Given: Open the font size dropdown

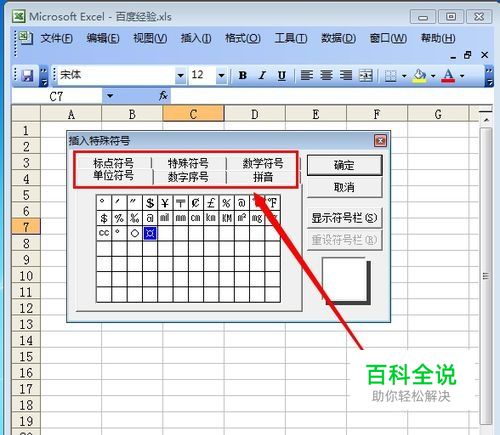Looking at the screenshot, I should click(x=221, y=75).
